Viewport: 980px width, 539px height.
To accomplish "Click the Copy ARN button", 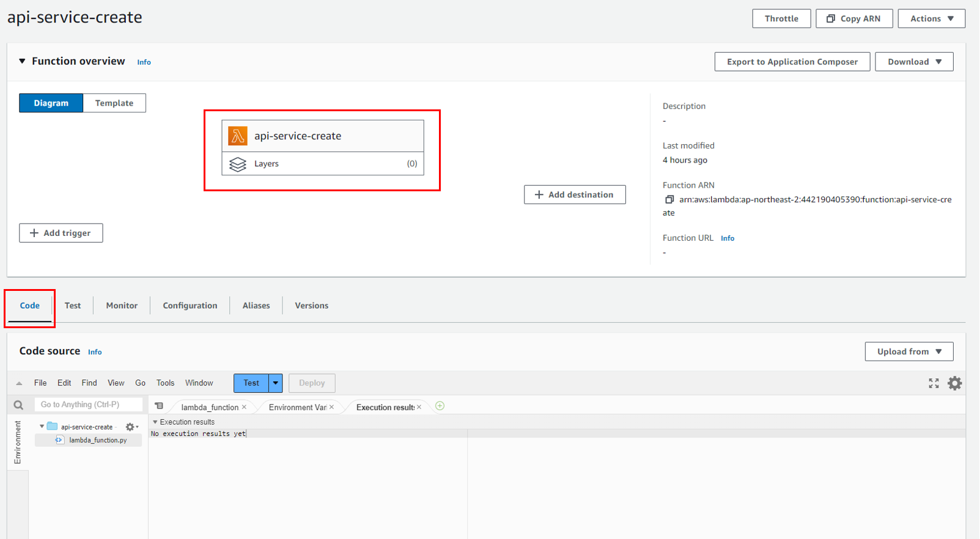I will (x=854, y=18).
